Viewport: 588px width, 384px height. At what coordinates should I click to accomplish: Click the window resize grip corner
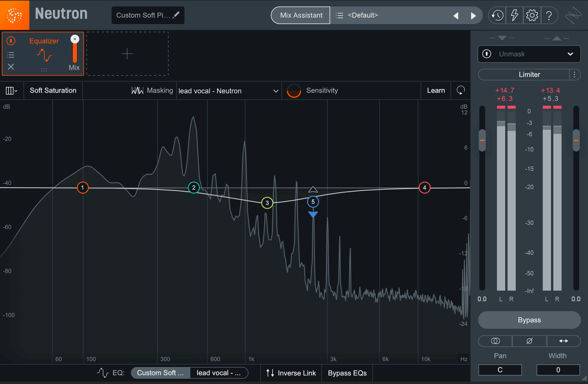point(584,379)
